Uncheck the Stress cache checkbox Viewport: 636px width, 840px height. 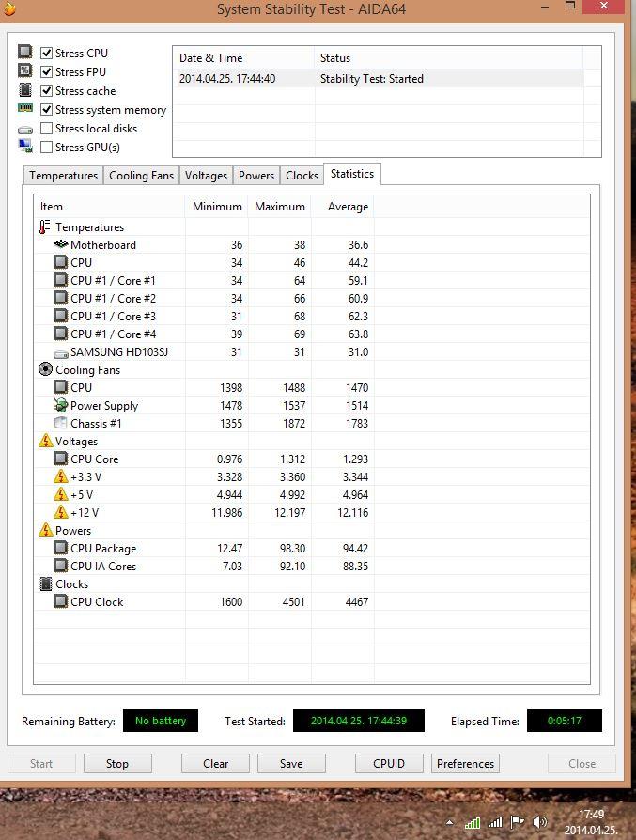click(x=47, y=90)
